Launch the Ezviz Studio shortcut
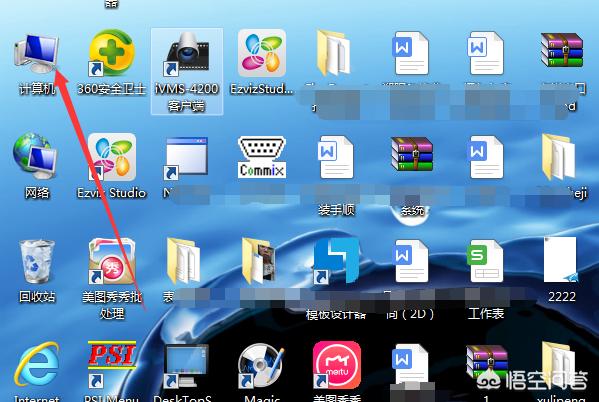 coord(112,157)
